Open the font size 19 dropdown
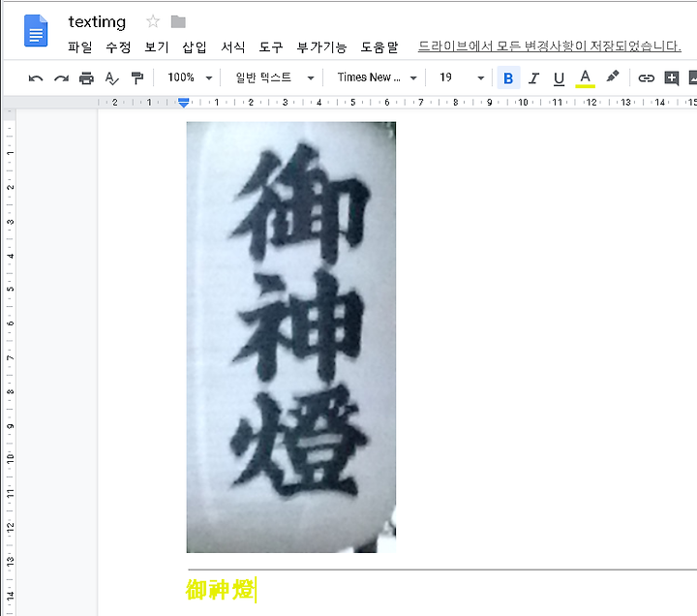 (x=461, y=77)
